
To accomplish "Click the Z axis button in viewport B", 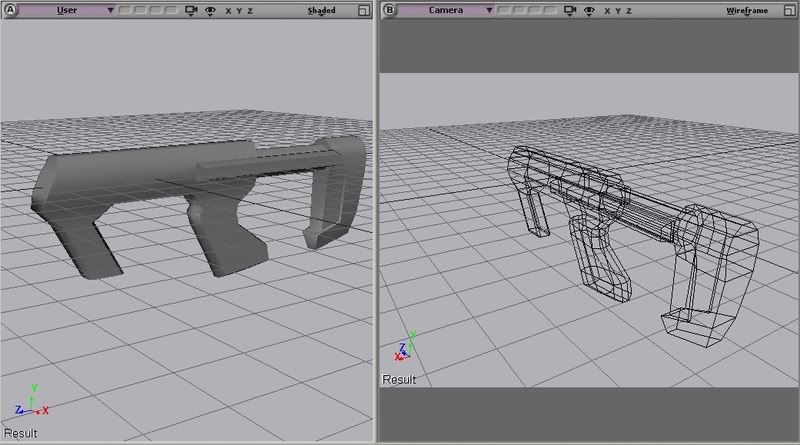I will coord(629,11).
